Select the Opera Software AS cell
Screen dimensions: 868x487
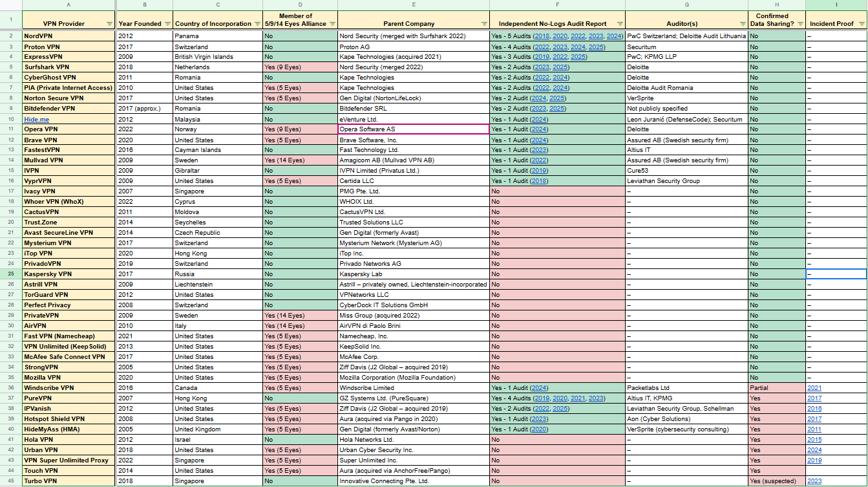coord(413,129)
